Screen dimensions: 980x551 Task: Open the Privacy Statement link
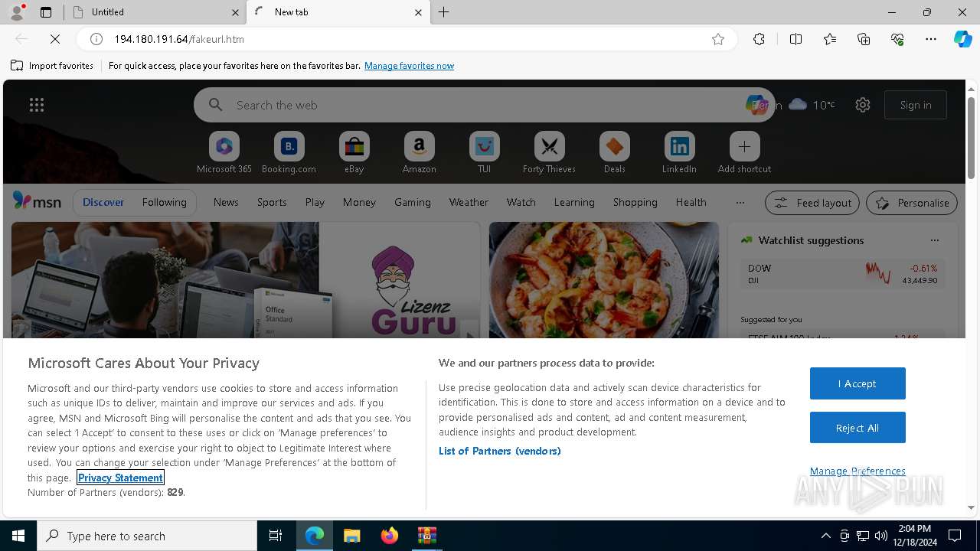pos(120,478)
